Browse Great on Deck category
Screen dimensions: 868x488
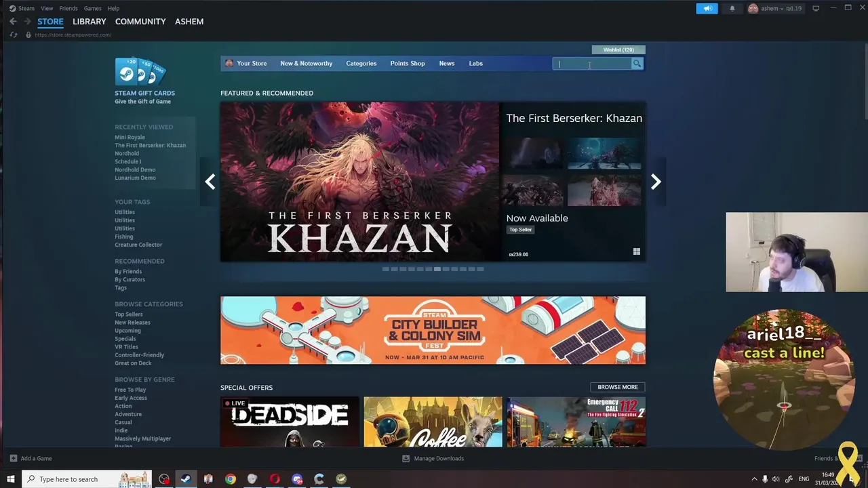point(133,363)
